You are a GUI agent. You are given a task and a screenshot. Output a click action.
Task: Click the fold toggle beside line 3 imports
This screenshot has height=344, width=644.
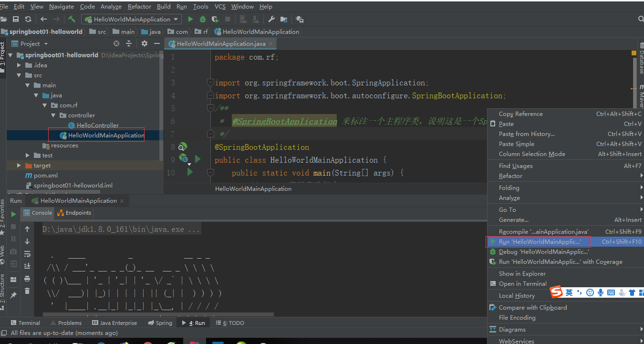tap(210, 83)
